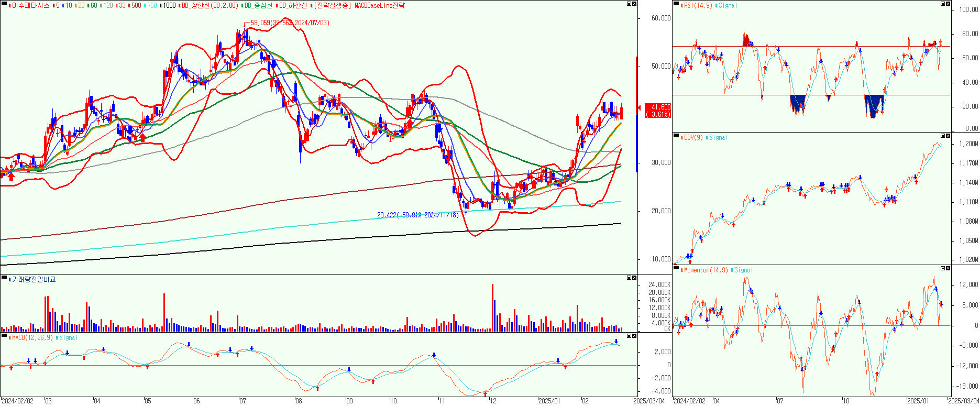Close the MACD indicator panel
This screenshot has height=406, width=980.
[634, 336]
